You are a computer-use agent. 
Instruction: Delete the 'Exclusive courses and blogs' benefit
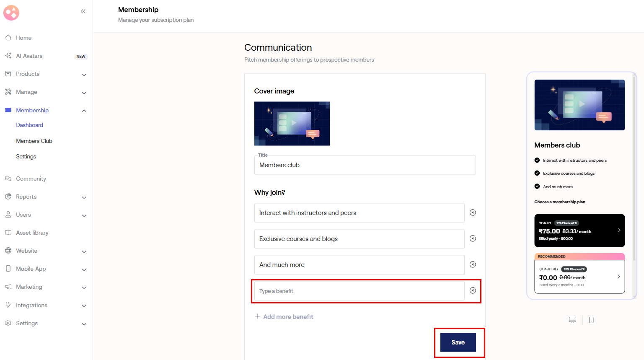473,238
